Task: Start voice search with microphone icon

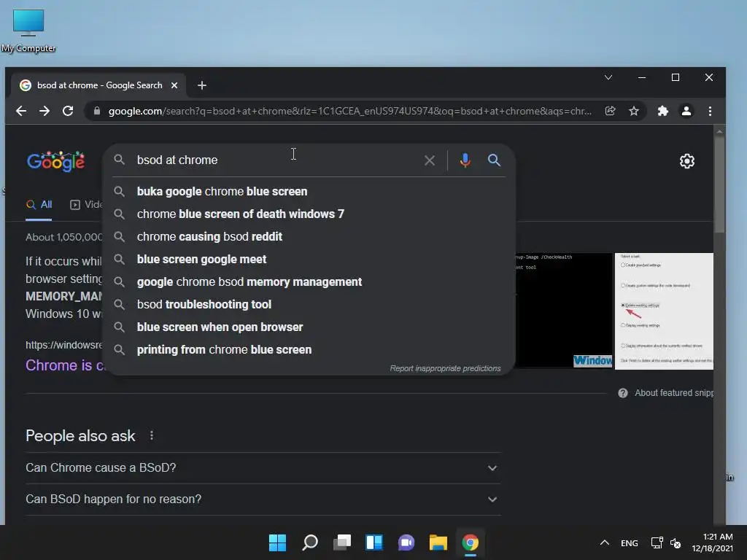Action: coord(465,160)
